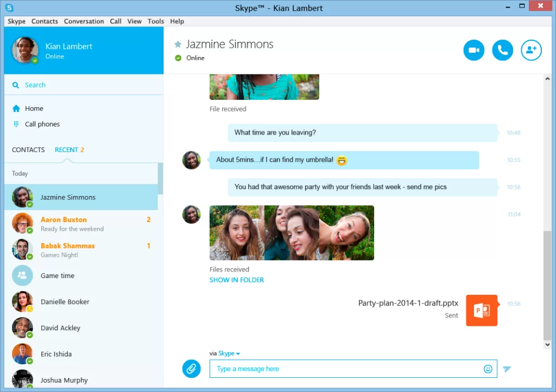Image resolution: width=556 pixels, height=392 pixels.
Task: Switch to the RECENT tab
Action: (x=66, y=150)
